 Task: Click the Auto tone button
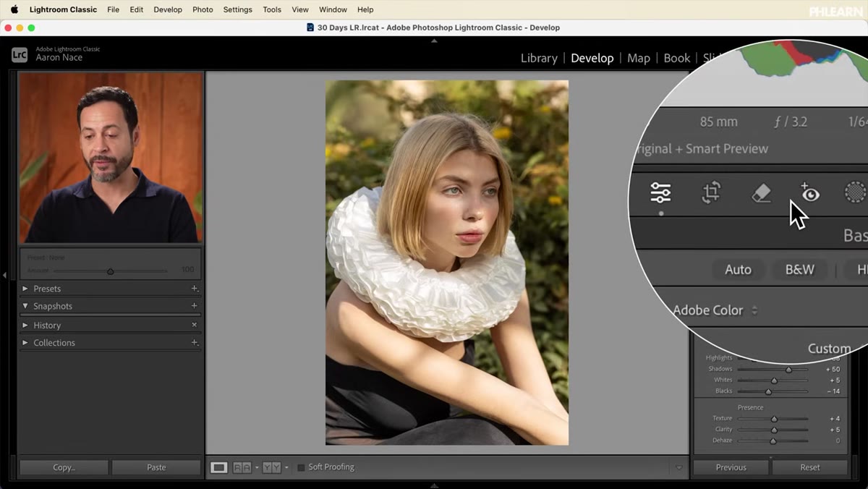(x=738, y=270)
